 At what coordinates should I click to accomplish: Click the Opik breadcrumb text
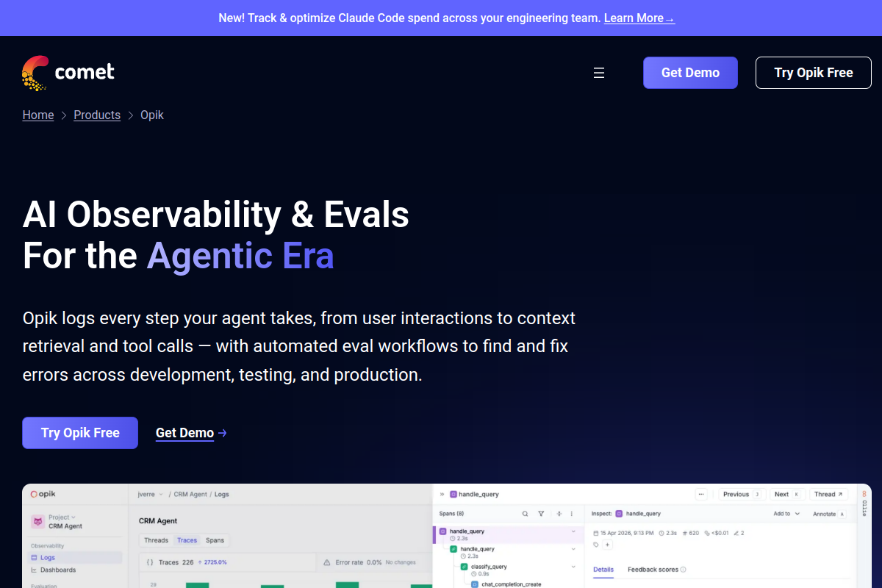(x=152, y=115)
